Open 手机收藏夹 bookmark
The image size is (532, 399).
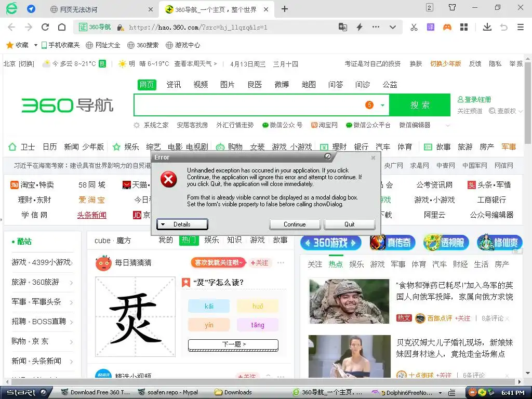click(60, 45)
